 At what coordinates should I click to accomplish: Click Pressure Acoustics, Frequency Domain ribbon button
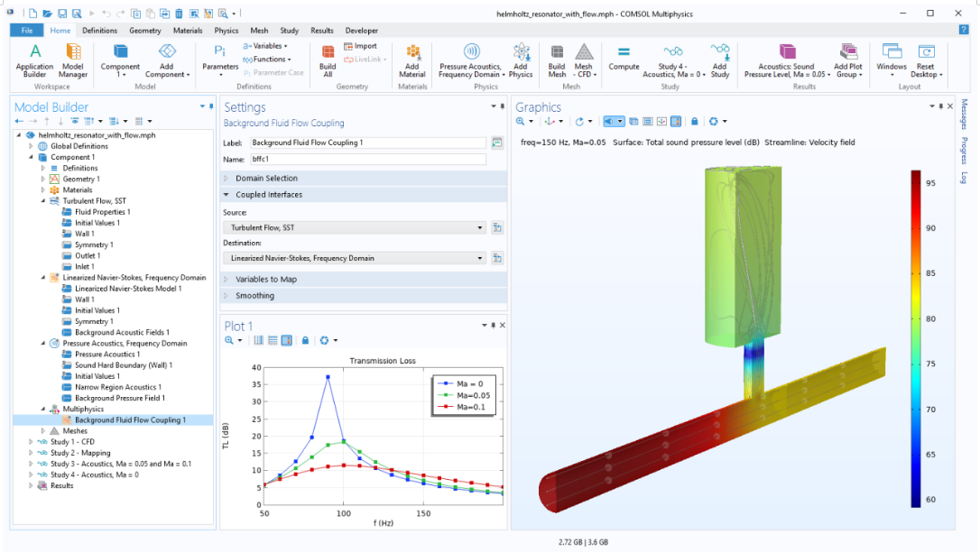pos(471,60)
